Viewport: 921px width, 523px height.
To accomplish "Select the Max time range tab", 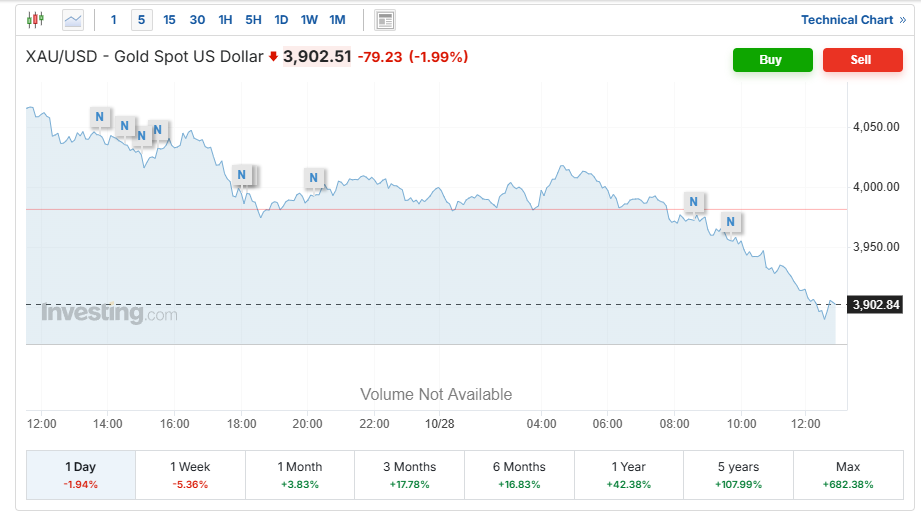I will 848,474.
